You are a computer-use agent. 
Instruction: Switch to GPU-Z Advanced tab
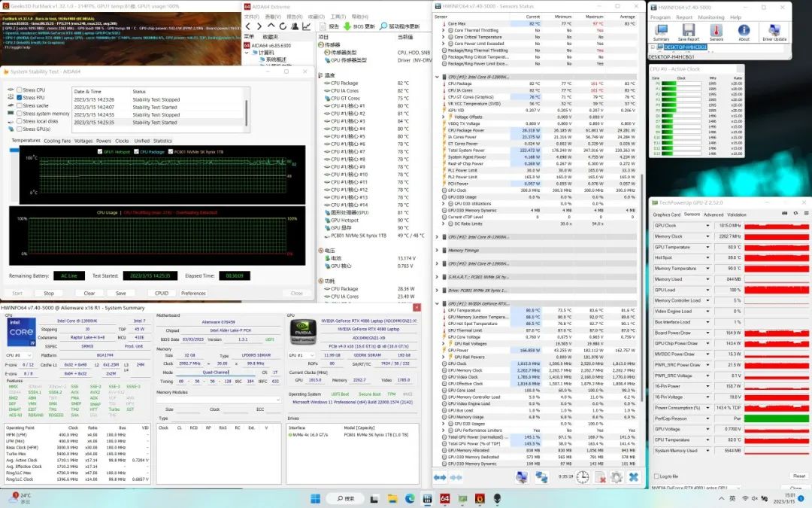(x=713, y=214)
